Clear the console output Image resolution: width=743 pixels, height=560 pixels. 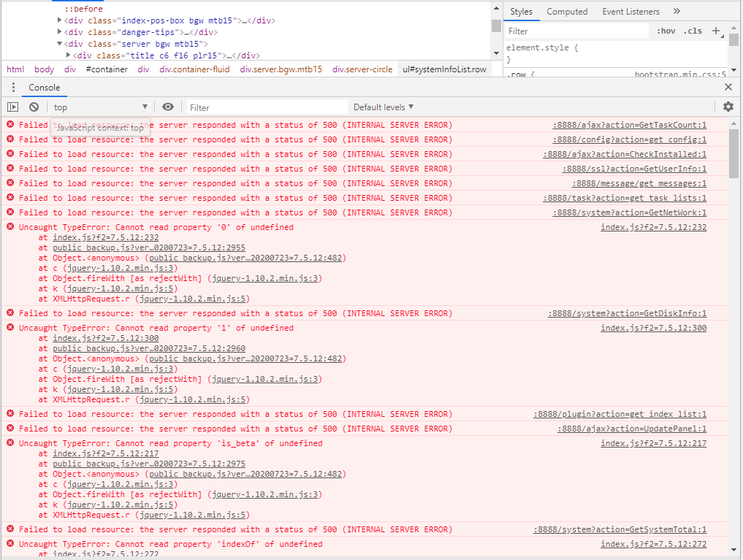pyautogui.click(x=34, y=107)
